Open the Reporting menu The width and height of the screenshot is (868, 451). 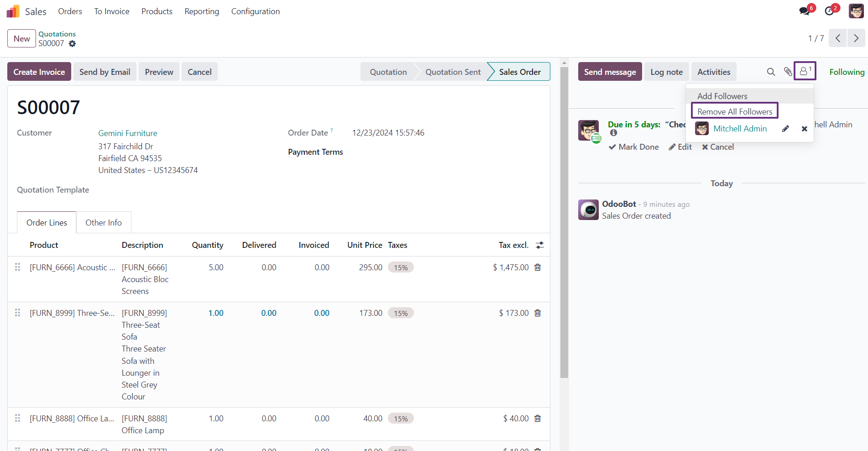pyautogui.click(x=202, y=11)
